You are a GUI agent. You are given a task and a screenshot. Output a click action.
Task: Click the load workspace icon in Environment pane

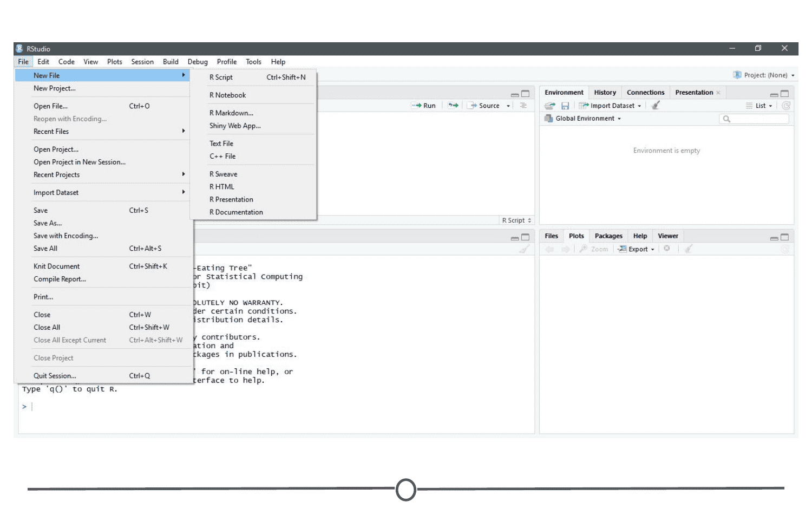pos(550,106)
